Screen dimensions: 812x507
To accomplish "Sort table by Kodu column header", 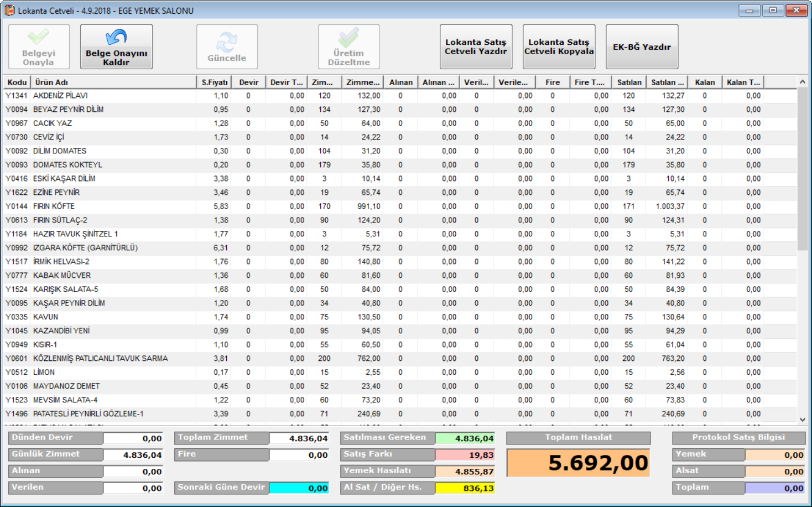I will (17, 82).
